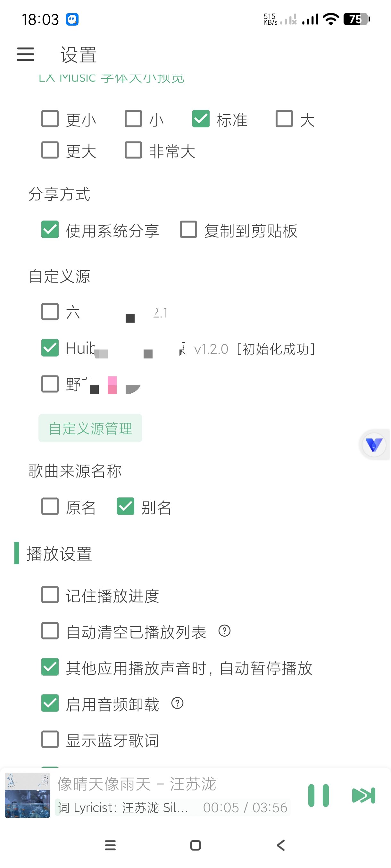
Task: Select 原名 for song source name
Action: (x=50, y=506)
